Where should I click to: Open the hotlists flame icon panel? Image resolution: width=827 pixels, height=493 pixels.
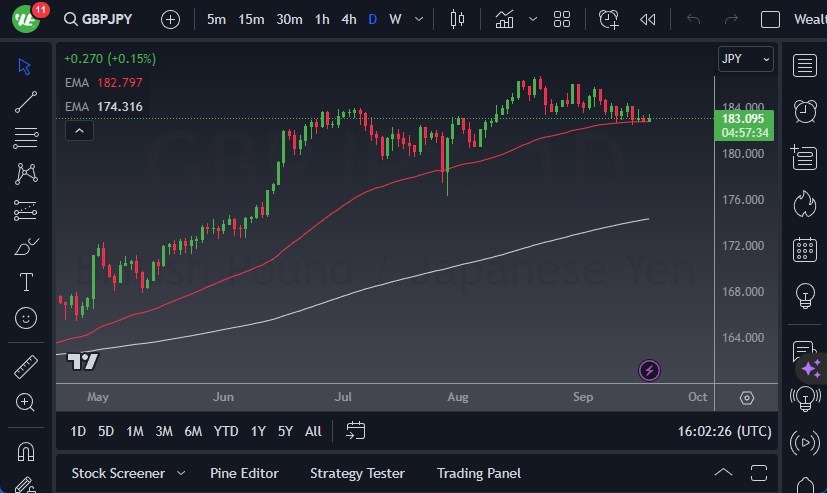point(803,203)
